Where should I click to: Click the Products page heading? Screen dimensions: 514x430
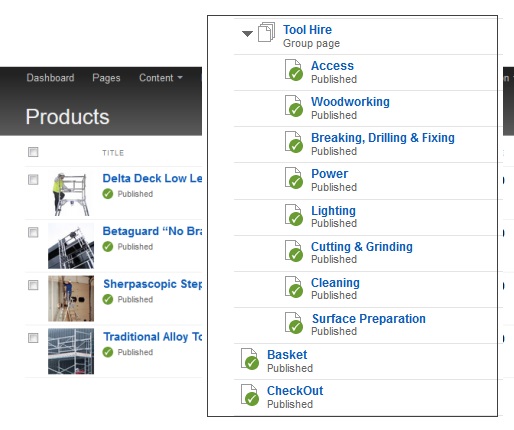[x=68, y=117]
